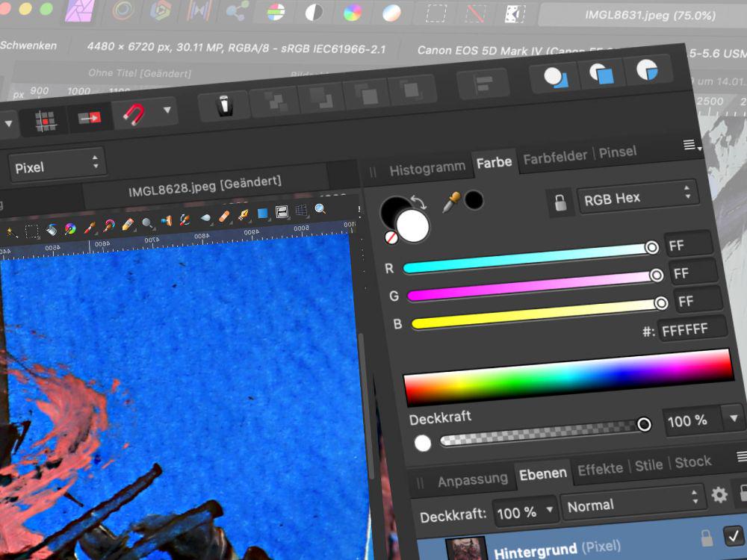747x560 pixels.
Task: Click the no-color red slash circle
Action: coord(390,237)
